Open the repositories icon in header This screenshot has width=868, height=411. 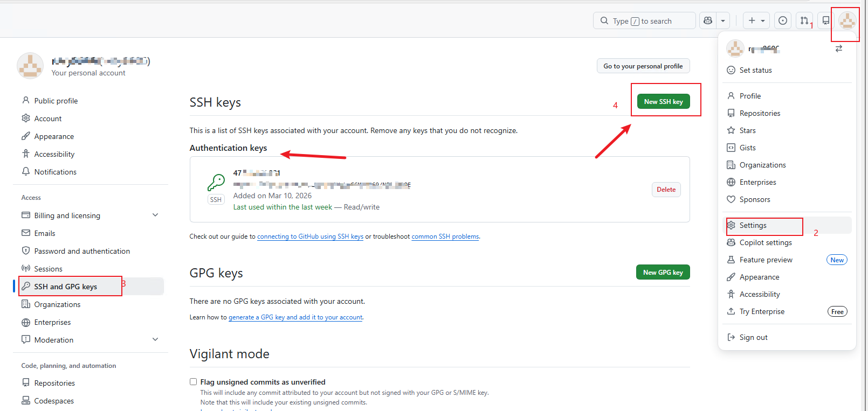[826, 20]
